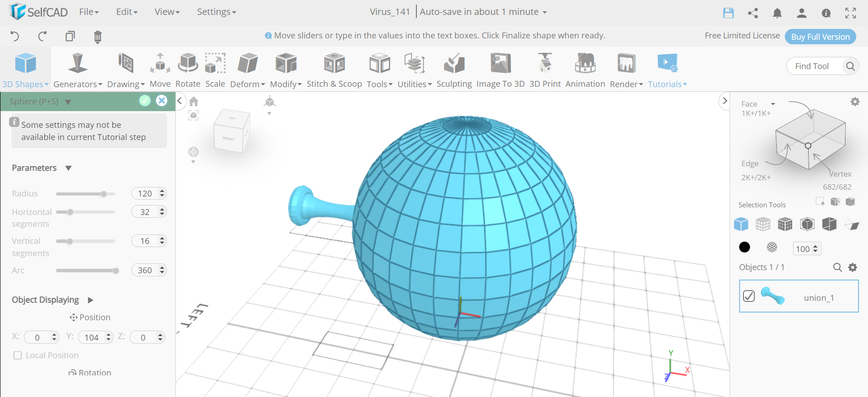Screen dimensions: 868x397
Task: Collapse the right panel with the chevron
Action: (725, 101)
